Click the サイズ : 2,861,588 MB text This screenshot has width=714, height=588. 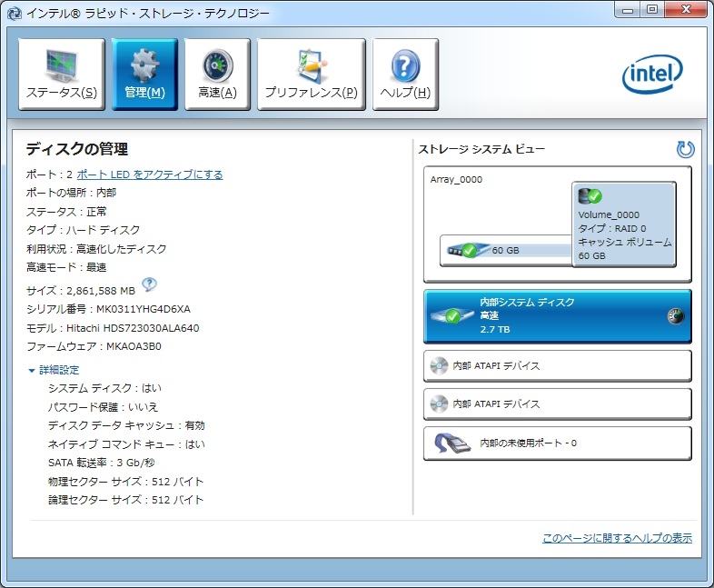point(81,291)
